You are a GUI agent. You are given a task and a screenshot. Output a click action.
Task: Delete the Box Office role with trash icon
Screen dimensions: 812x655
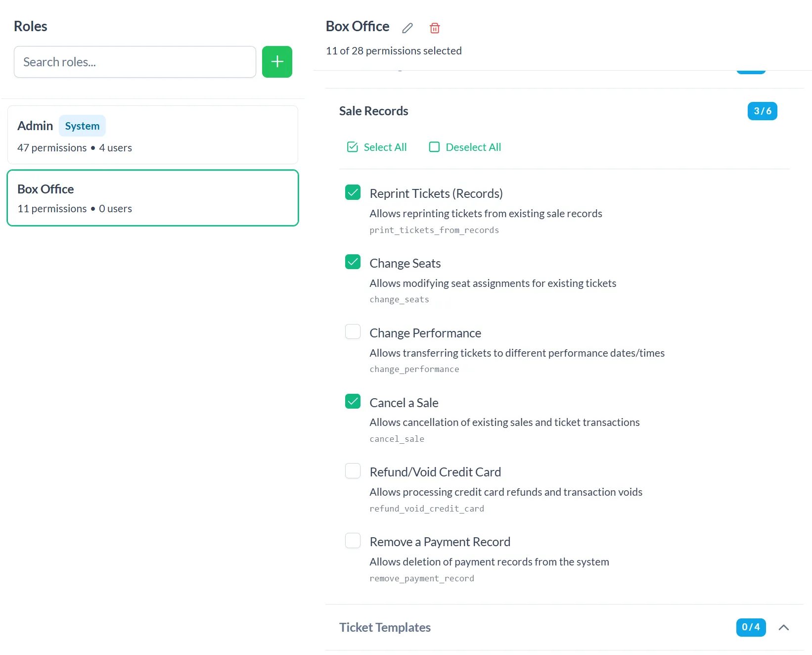(x=435, y=28)
